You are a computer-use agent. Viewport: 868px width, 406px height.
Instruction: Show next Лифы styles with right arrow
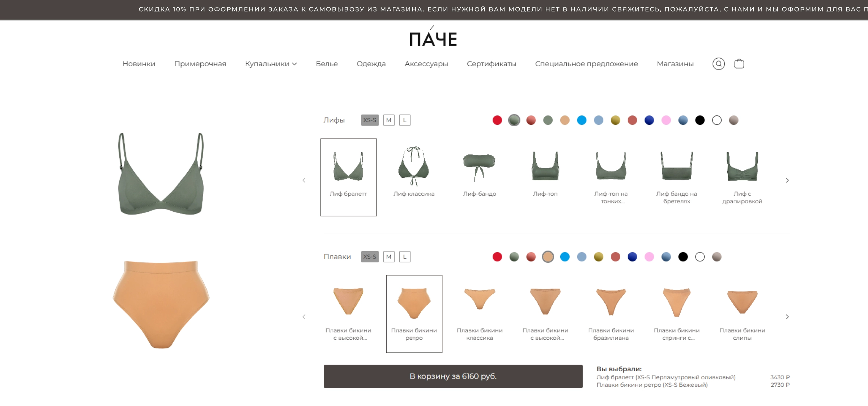[x=787, y=180]
